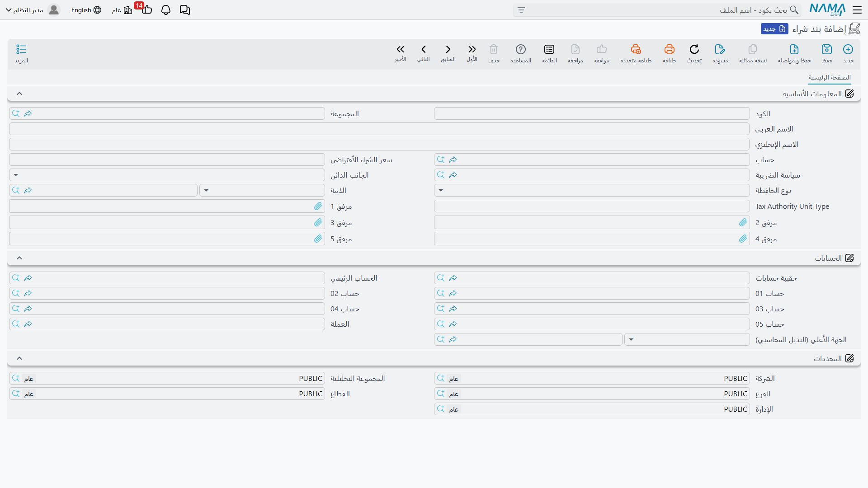The width and height of the screenshot is (868, 488).
Task: Click open-link arrow in سياسة الضريبة field
Action: coord(453,175)
